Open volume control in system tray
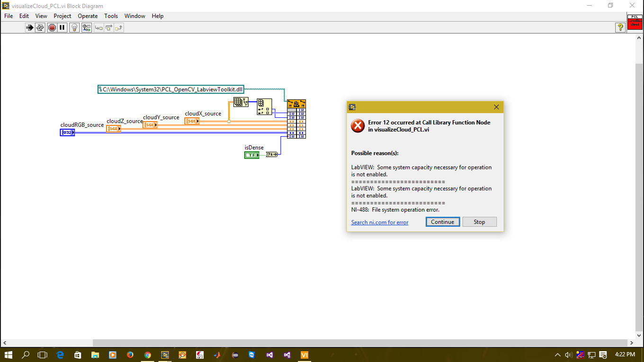Screen dimensions: 644x362 coord(568,354)
